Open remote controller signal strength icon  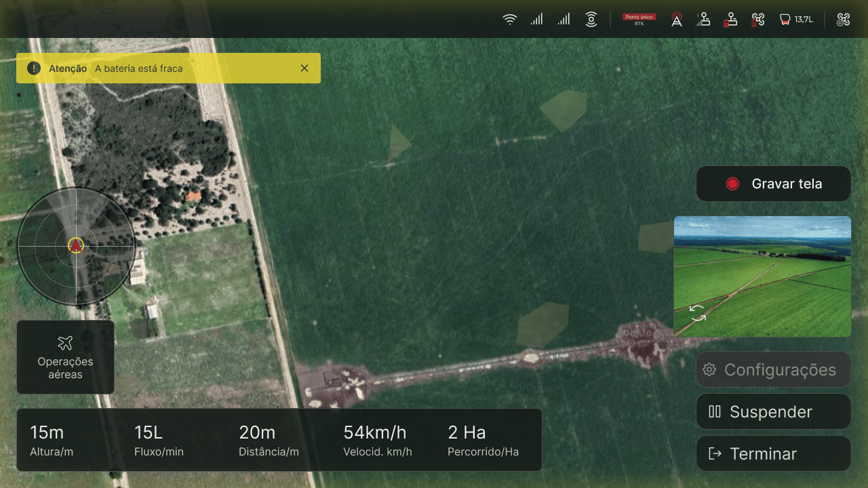703,20
